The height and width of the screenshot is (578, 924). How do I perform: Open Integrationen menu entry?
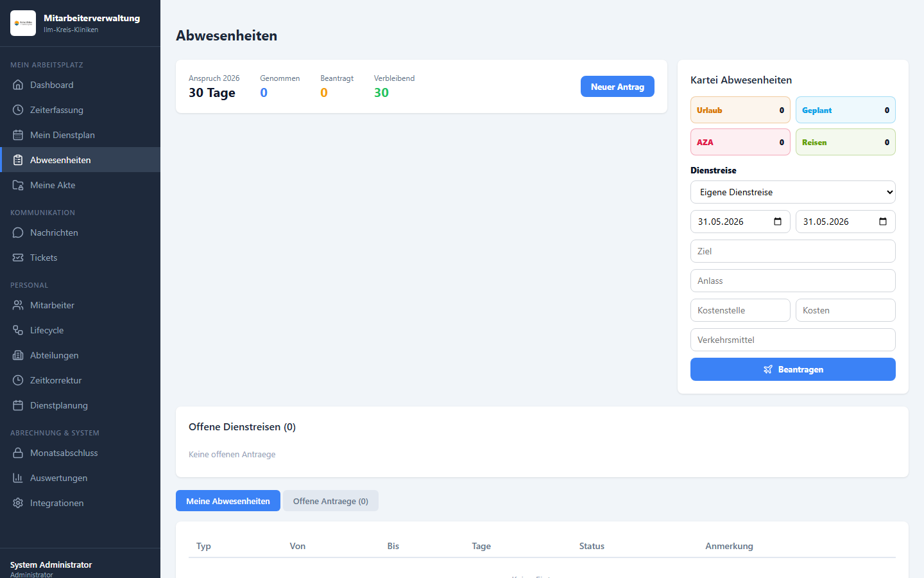click(x=80, y=503)
